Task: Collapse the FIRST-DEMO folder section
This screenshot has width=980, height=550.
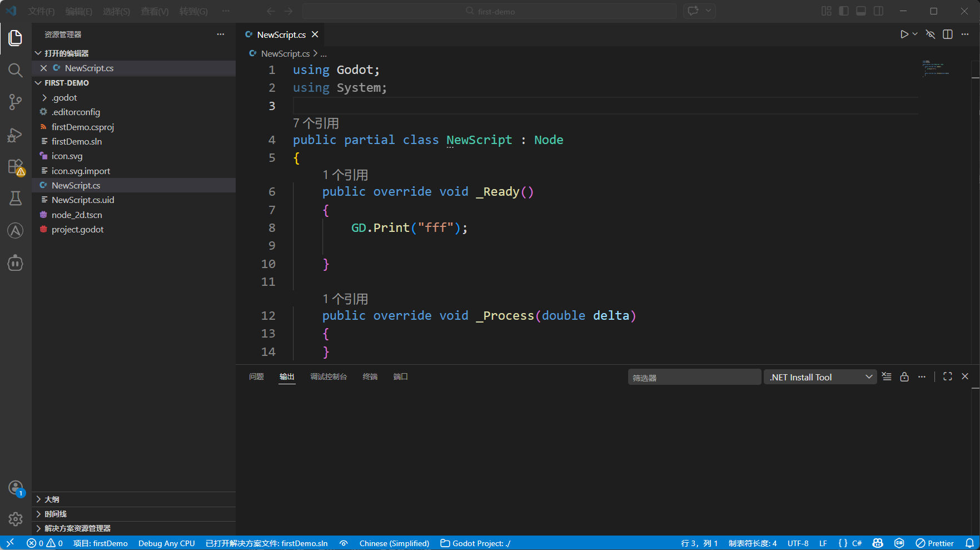Action: [67, 83]
